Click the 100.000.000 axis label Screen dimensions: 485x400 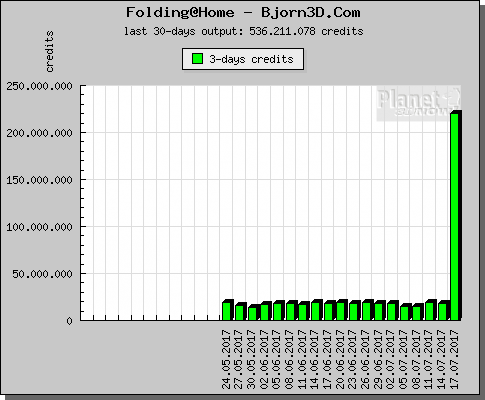click(x=39, y=227)
